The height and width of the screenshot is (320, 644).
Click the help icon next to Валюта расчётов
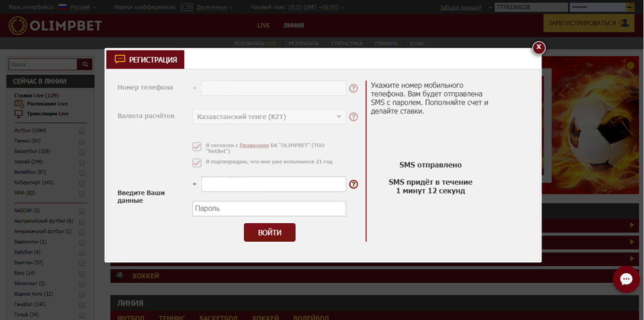353,117
